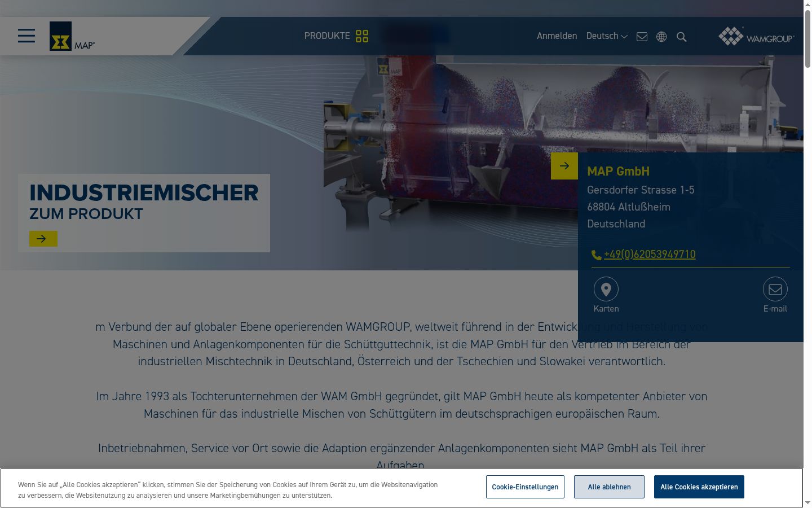The image size is (812, 508).
Task: Click Alle ablehnen button
Action: pyautogui.click(x=609, y=487)
